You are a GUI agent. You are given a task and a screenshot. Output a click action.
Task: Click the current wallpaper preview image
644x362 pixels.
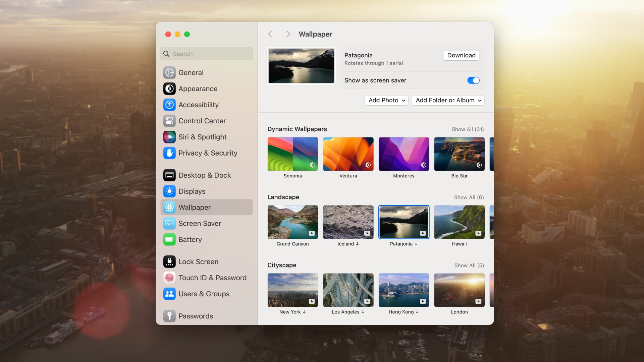point(301,66)
